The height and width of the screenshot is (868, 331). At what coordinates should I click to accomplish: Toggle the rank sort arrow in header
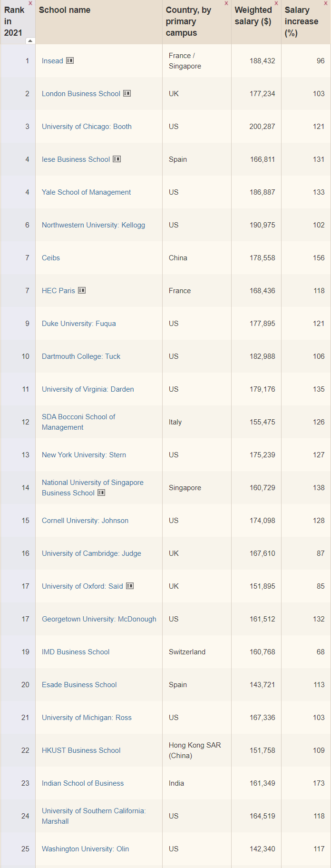point(30,41)
